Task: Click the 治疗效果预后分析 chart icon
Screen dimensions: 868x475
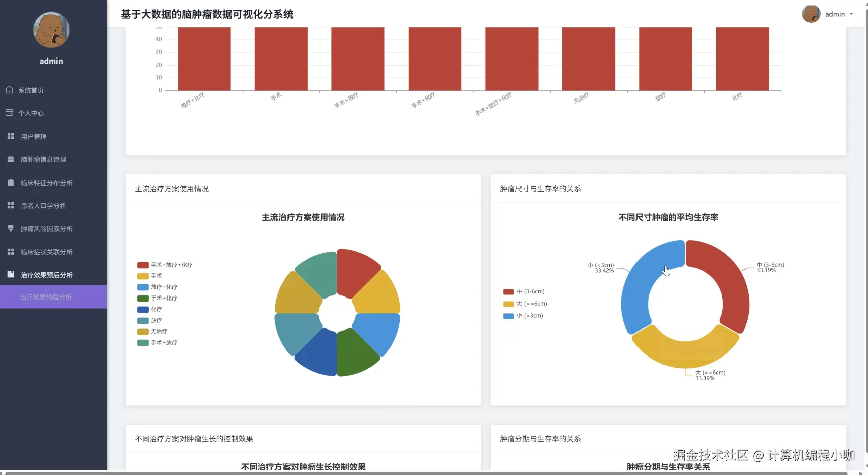Action: pos(10,274)
